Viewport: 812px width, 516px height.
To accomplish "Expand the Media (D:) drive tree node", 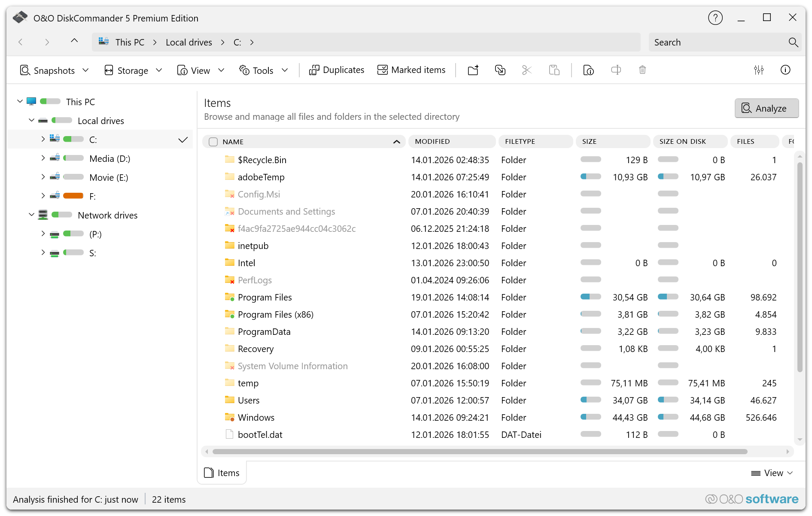I will coord(43,158).
